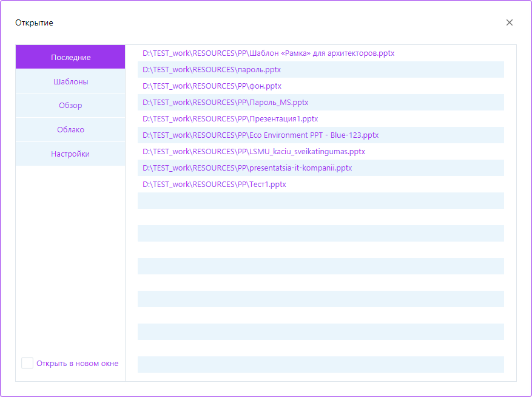Click the Открыть в новом окне label text
The width and height of the screenshot is (532, 397).
point(77,364)
